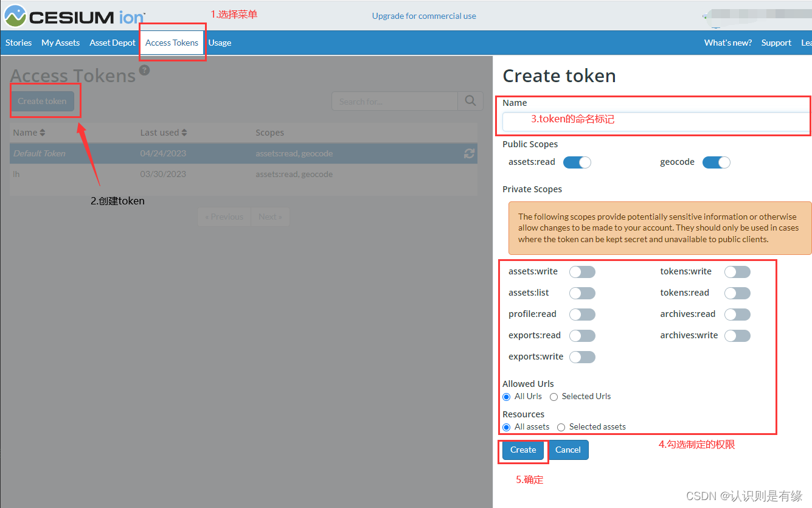
Task: Enable the exports:write scope
Action: coord(582,357)
